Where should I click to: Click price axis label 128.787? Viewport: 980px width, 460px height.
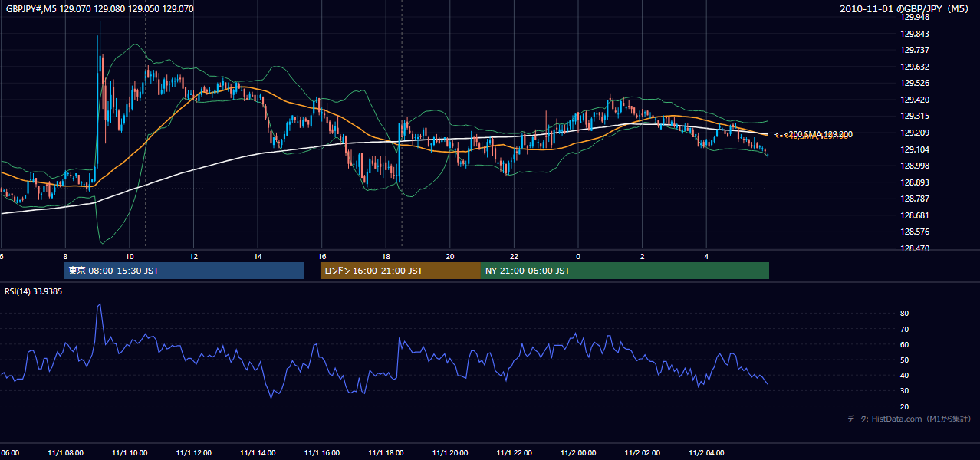916,199
